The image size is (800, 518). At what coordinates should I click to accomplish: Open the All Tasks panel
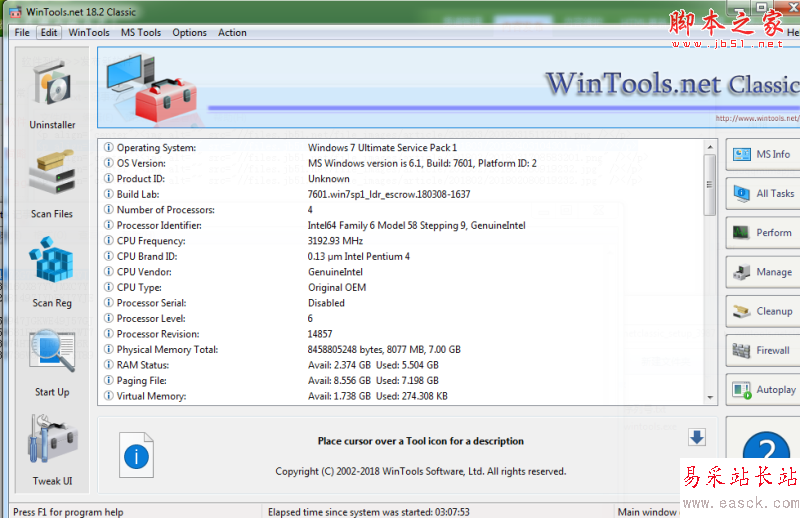[763, 193]
